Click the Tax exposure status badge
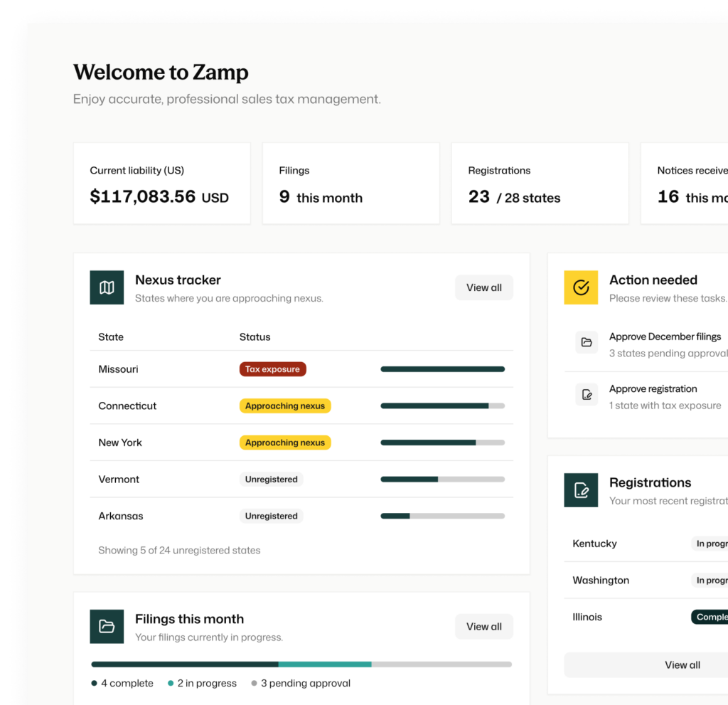728x705 pixels. click(x=272, y=369)
